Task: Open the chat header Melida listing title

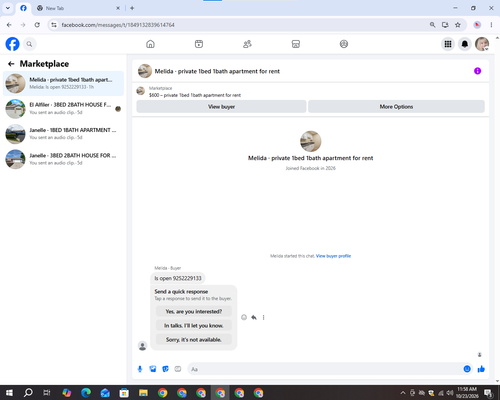Action: coord(217,71)
